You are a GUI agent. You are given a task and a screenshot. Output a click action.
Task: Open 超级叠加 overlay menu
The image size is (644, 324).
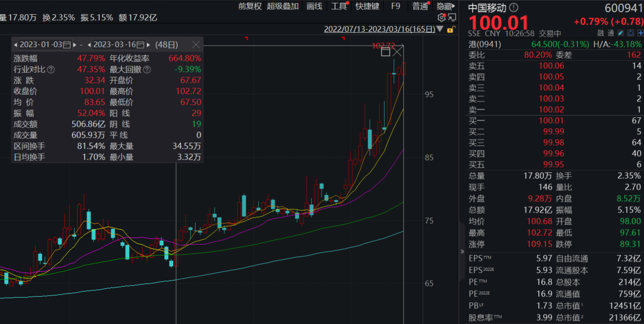(283, 6)
